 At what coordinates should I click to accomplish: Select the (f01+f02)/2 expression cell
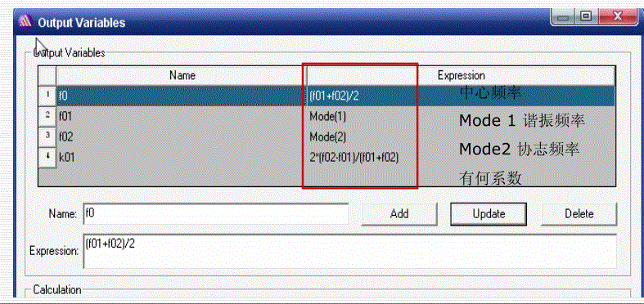click(461, 96)
